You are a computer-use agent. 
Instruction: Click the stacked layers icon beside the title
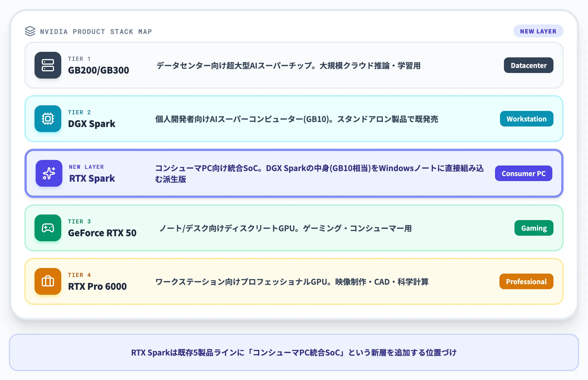(x=30, y=31)
